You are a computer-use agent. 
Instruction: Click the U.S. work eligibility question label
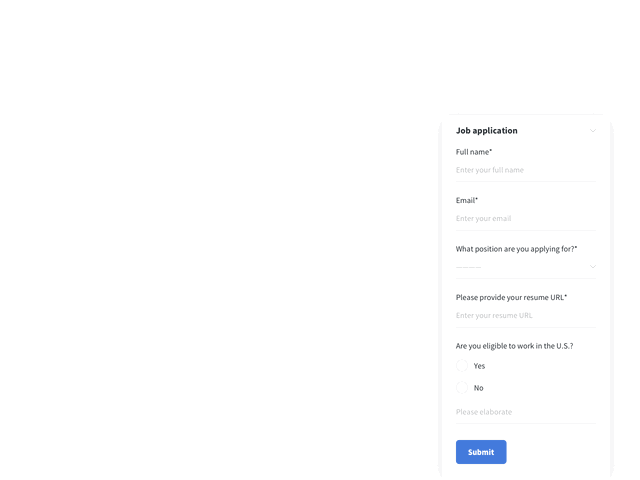tap(514, 346)
